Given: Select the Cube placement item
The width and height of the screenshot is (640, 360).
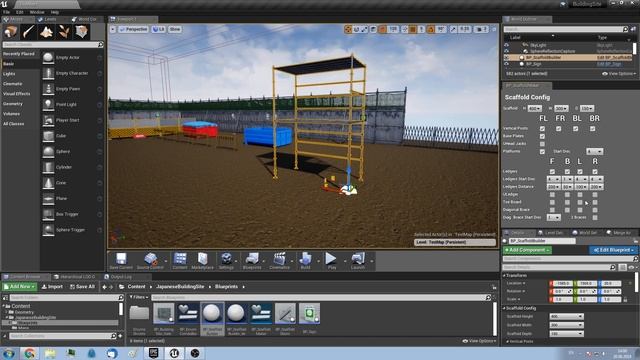Looking at the screenshot, I should point(72,136).
